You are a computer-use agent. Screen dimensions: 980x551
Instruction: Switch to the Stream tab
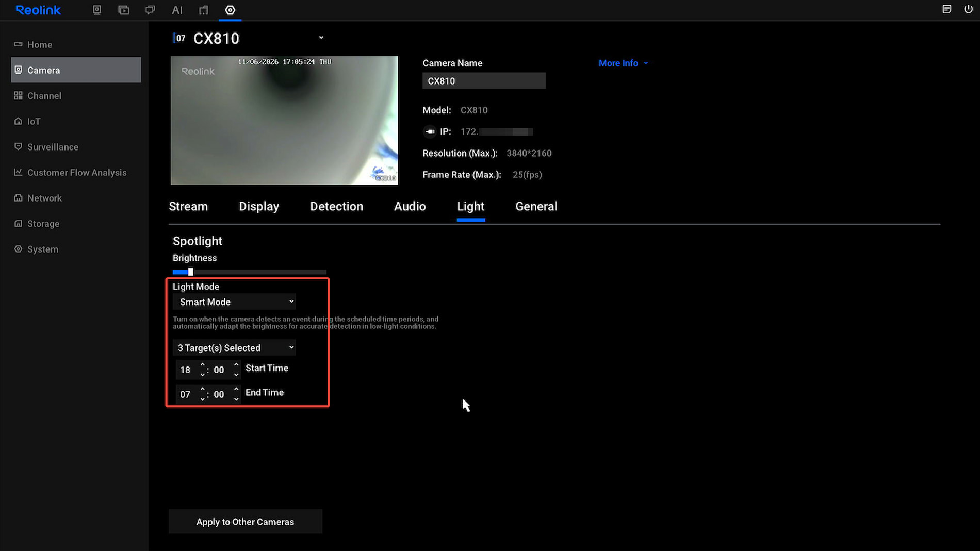[188, 206]
